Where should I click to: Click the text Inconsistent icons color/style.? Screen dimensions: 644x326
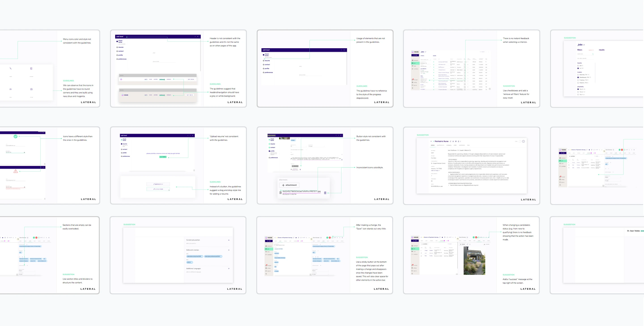370,167
